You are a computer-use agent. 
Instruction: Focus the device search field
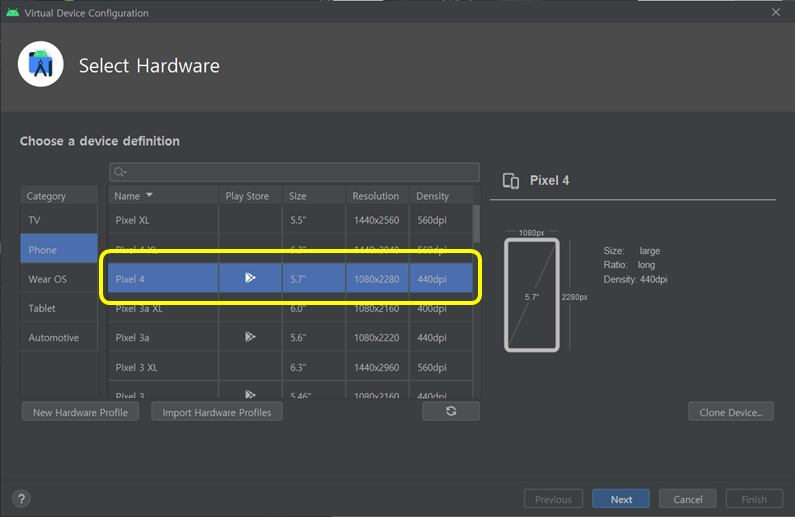(294, 172)
